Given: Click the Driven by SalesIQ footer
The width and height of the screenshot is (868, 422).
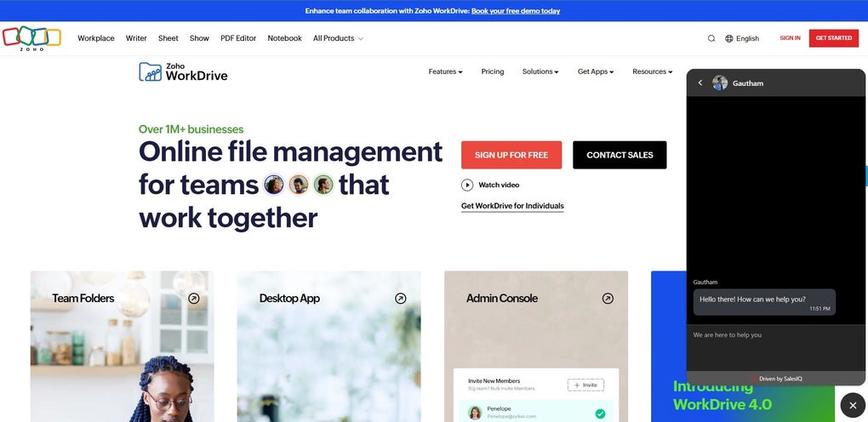Looking at the screenshot, I should point(776,379).
